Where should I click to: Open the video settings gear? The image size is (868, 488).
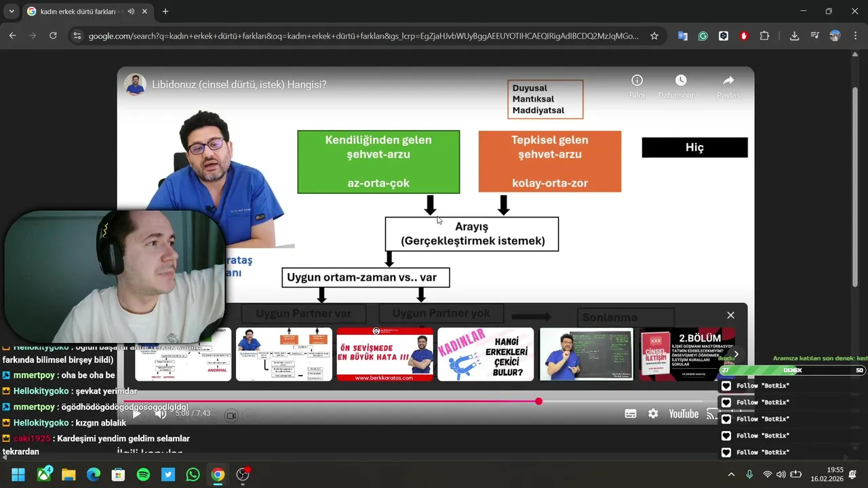click(x=653, y=413)
